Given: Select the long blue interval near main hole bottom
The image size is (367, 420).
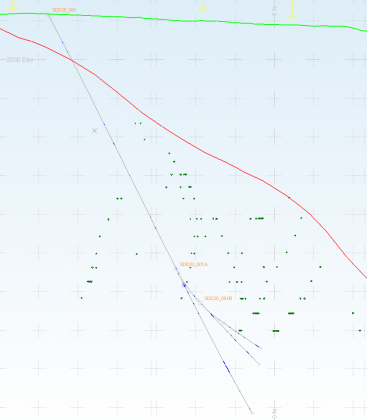Looking at the screenshot, I should (x=227, y=367).
